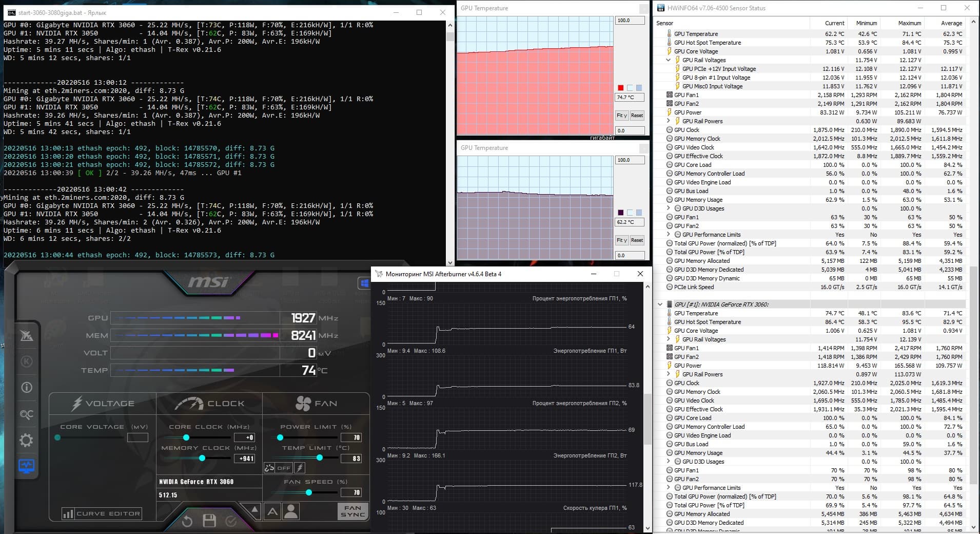The image size is (980, 534).
Task: Click the reset settings circular arrow icon
Action: click(187, 521)
